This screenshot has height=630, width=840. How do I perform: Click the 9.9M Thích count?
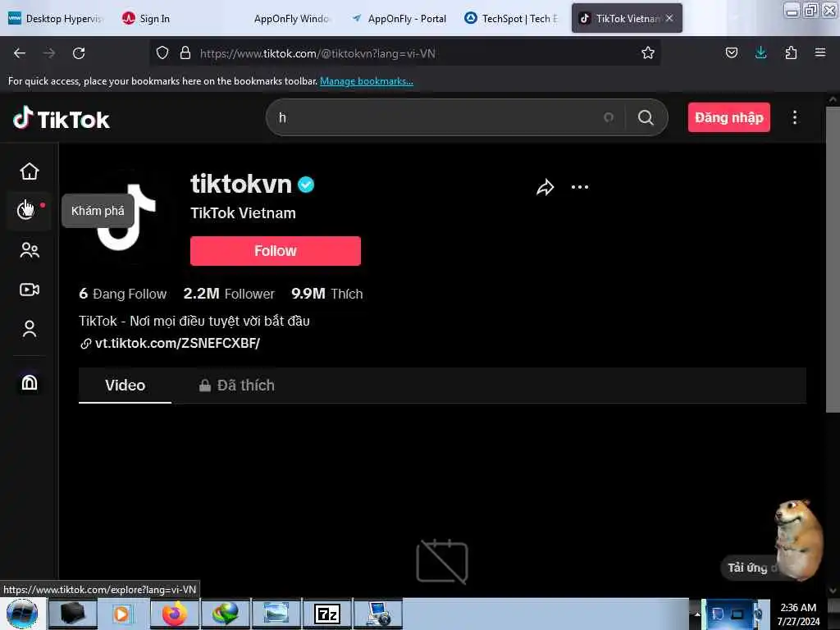[x=326, y=294]
